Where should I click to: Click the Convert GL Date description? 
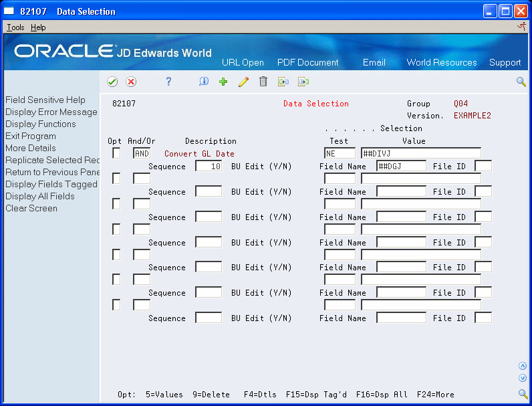click(x=199, y=154)
